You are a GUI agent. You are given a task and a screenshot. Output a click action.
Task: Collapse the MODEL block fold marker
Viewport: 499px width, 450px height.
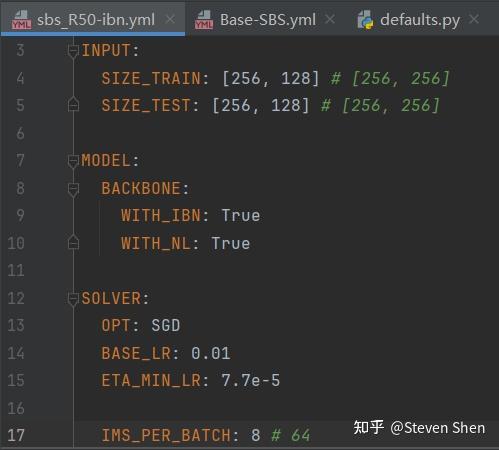point(73,161)
